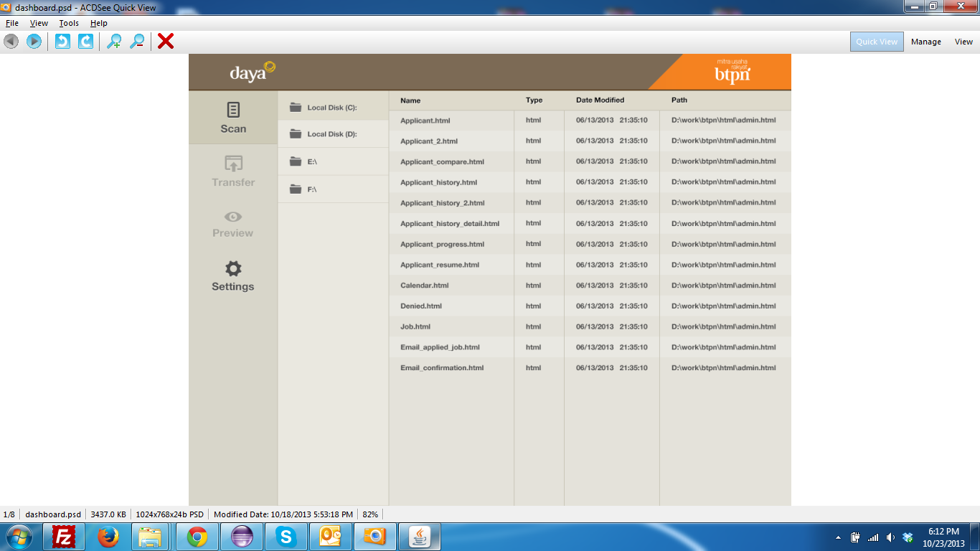Click the Java icon in the taskbar
This screenshot has width=980, height=551.
[x=420, y=537]
